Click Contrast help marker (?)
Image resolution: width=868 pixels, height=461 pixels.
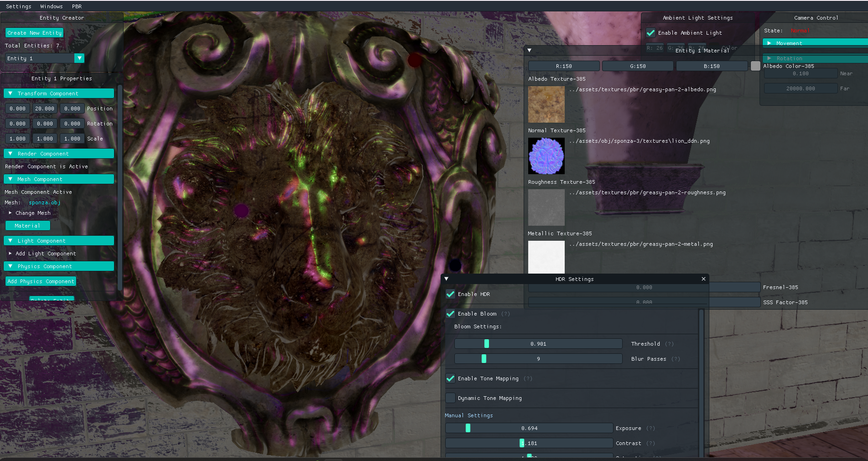(650, 443)
